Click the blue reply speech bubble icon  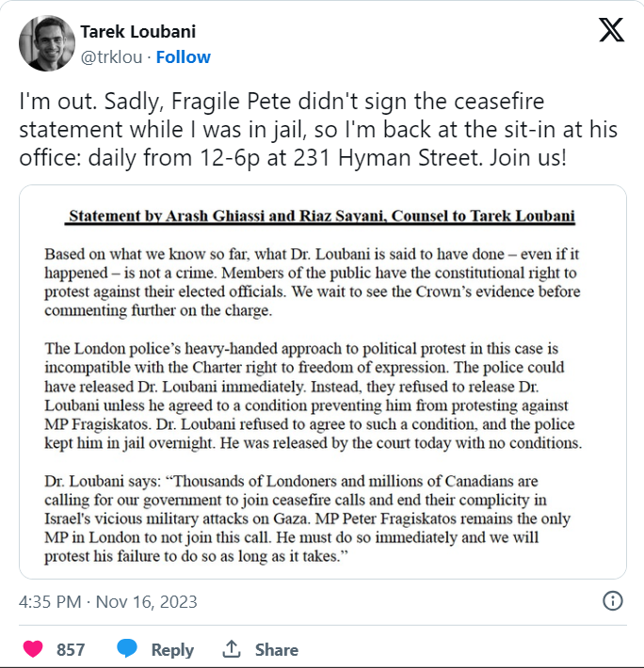(127, 648)
